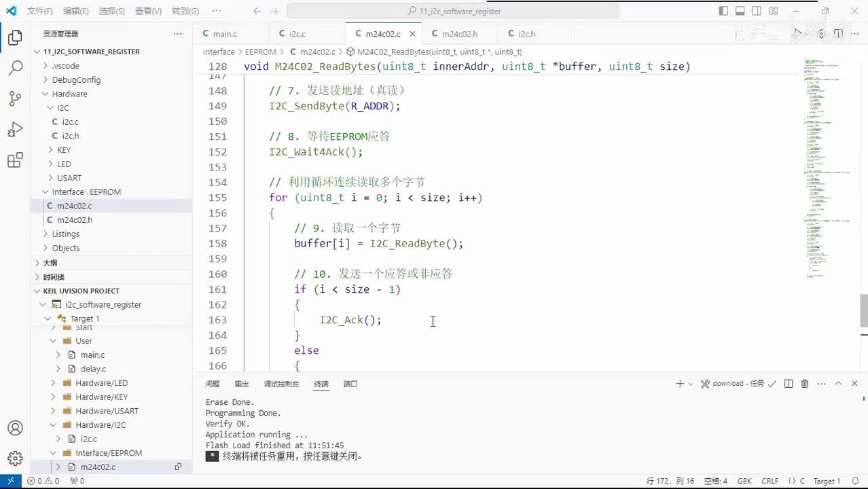The height and width of the screenshot is (489, 868).
Task: Split the editor to the right
Action: click(838, 33)
